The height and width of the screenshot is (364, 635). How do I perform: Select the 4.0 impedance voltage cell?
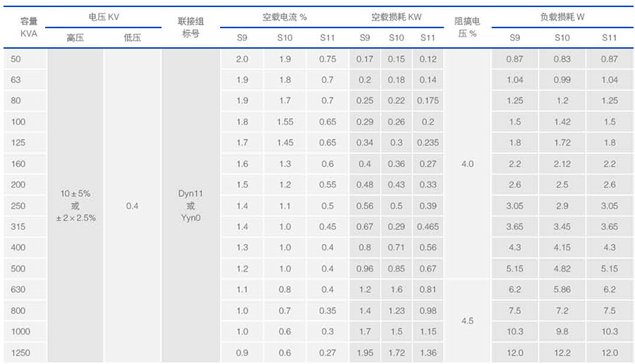467,164
